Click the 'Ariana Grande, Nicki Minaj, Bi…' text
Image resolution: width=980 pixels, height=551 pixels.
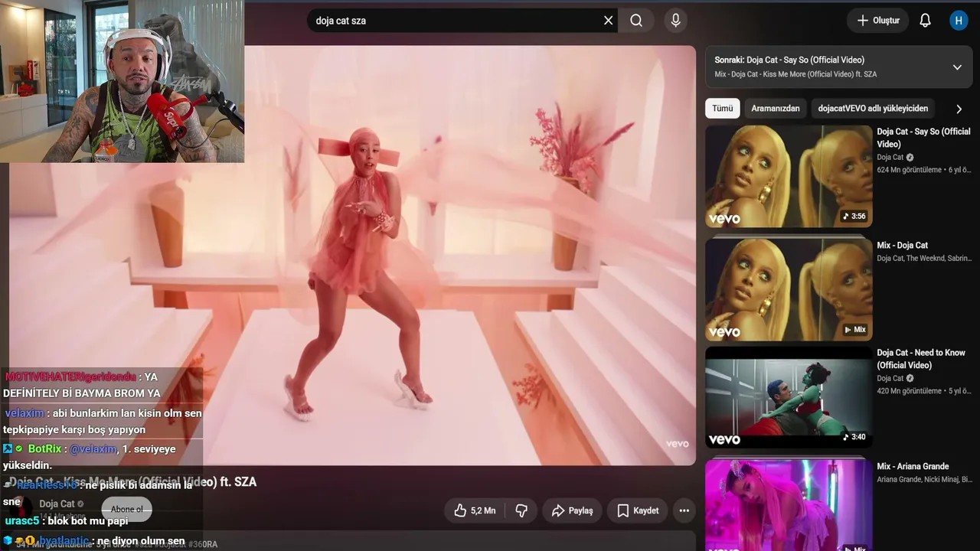click(924, 480)
